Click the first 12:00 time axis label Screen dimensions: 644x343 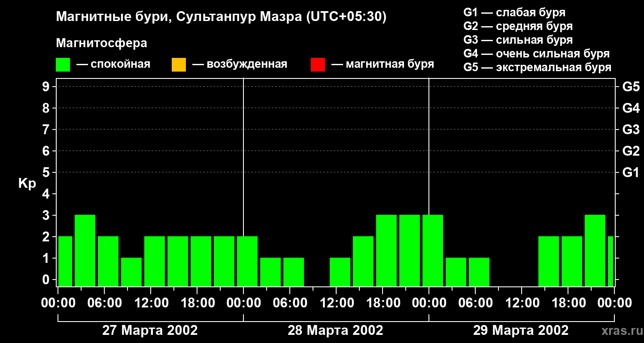[150, 303]
